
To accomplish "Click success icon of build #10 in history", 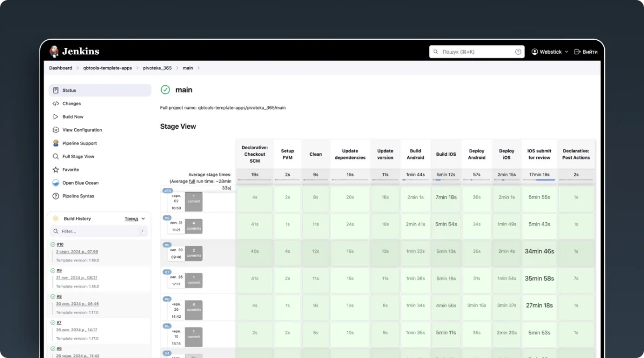I will click(53, 244).
